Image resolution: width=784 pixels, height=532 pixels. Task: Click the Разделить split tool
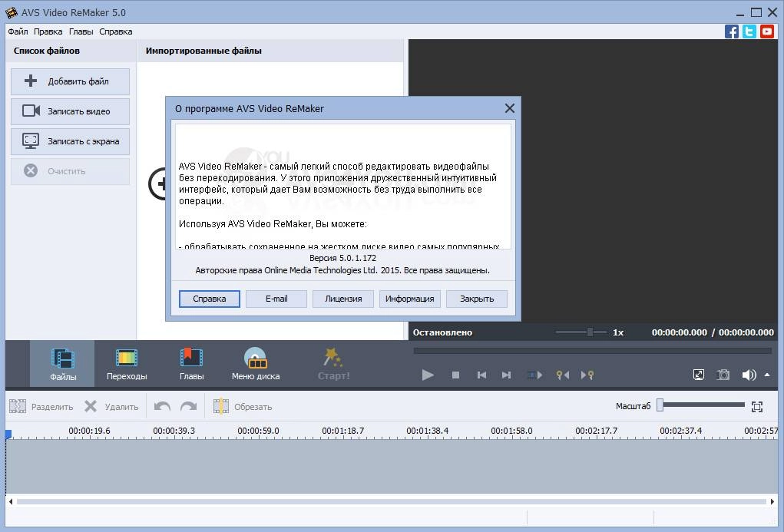[41, 407]
